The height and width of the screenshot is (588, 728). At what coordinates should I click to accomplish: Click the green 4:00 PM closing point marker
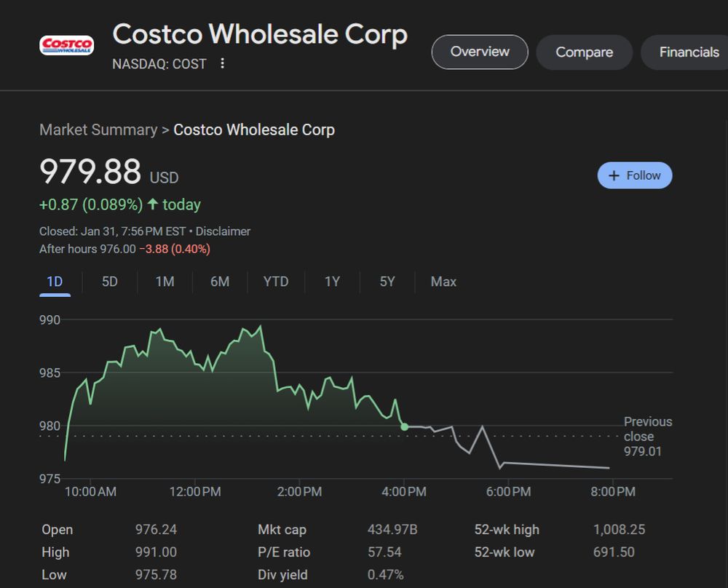click(404, 426)
